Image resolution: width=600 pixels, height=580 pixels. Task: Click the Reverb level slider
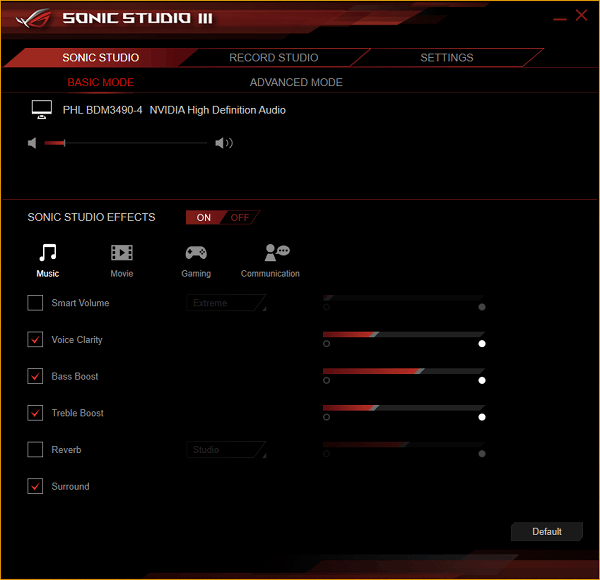point(404,445)
